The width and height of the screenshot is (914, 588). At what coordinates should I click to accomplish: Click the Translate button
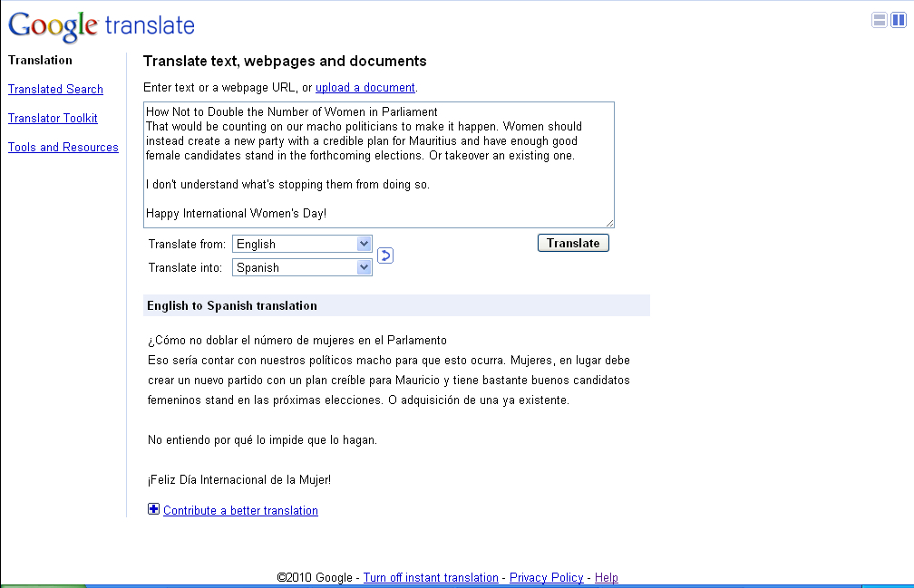point(573,243)
